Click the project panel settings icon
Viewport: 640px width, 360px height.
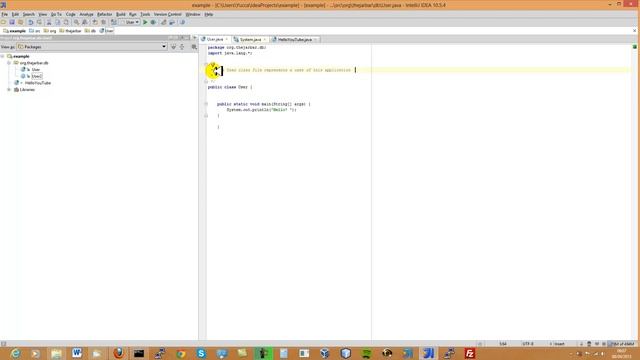coord(194,47)
